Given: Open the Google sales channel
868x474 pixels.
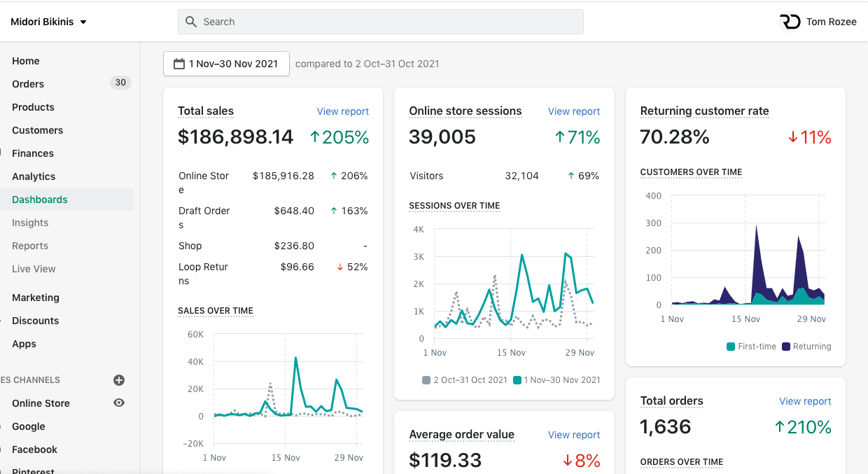Looking at the screenshot, I should pyautogui.click(x=29, y=426).
